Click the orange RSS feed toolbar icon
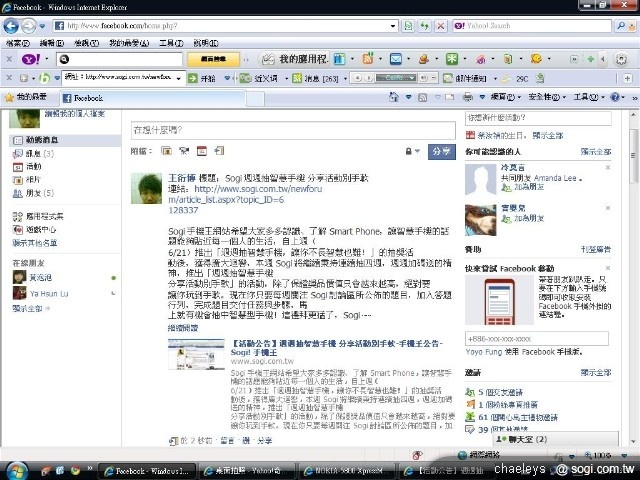640x480 pixels. coord(368,59)
